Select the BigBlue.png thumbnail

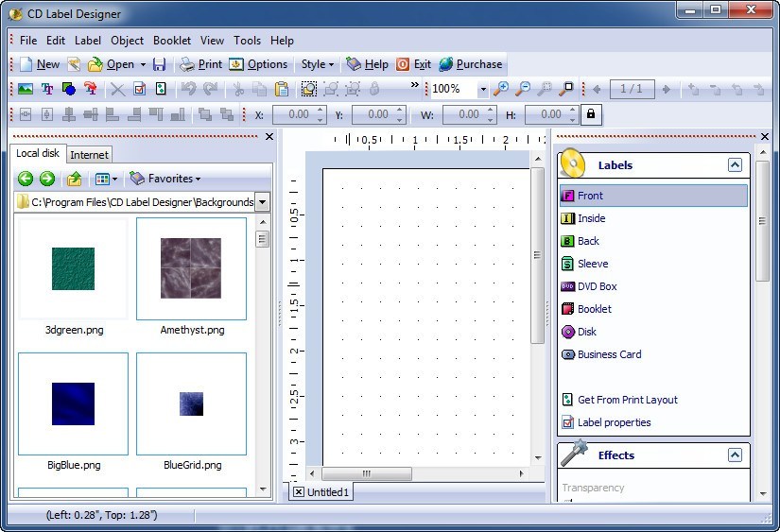pos(73,403)
